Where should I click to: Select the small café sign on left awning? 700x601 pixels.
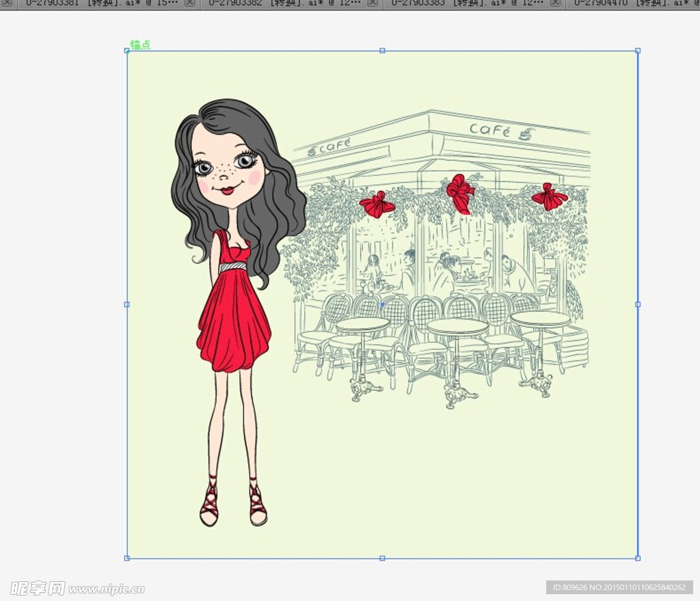pos(334,146)
